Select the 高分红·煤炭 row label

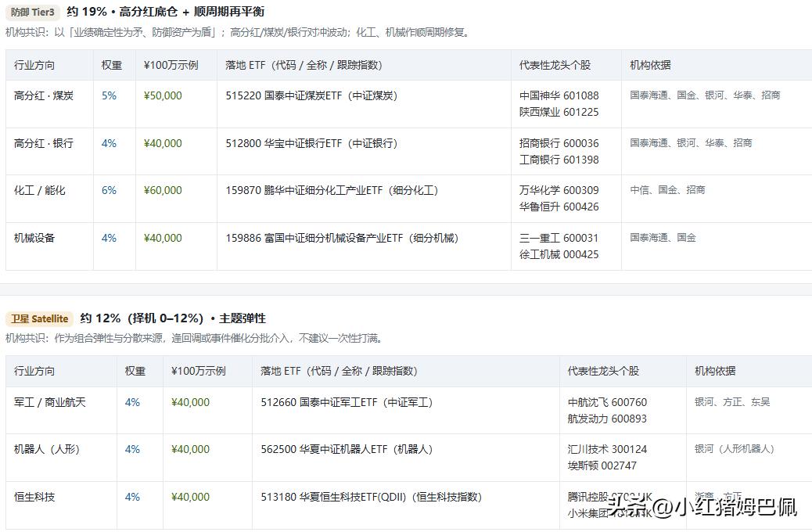[44, 95]
